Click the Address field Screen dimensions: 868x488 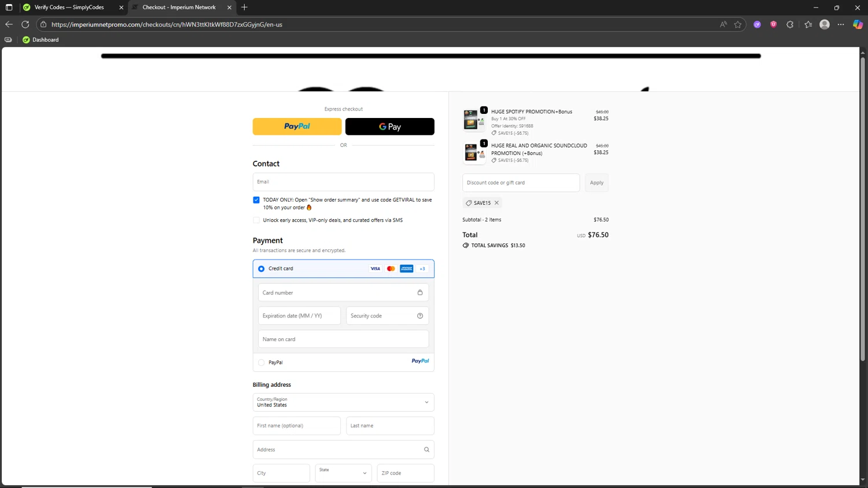(x=343, y=449)
